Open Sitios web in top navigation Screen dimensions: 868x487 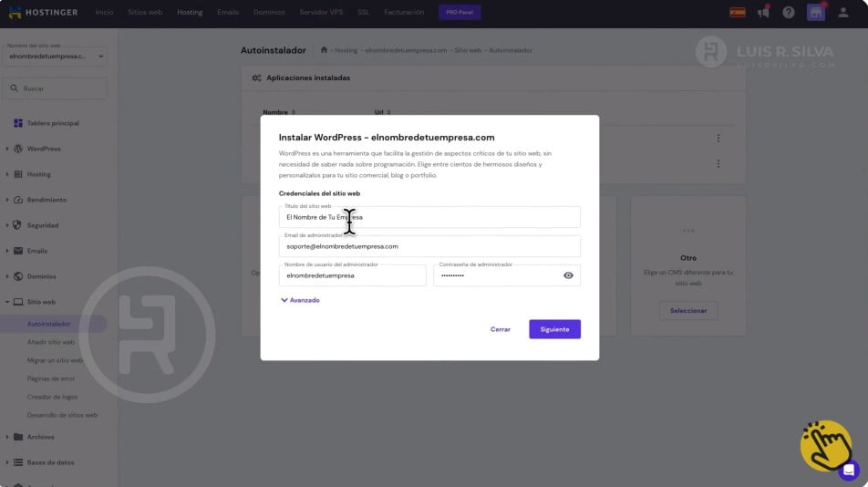[145, 12]
